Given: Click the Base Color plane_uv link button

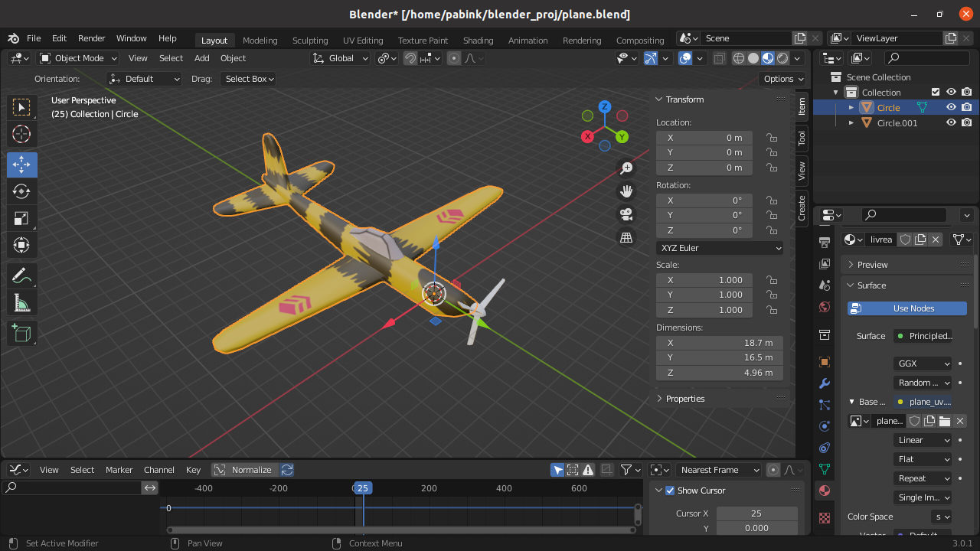Looking at the screenshot, I should (x=923, y=402).
